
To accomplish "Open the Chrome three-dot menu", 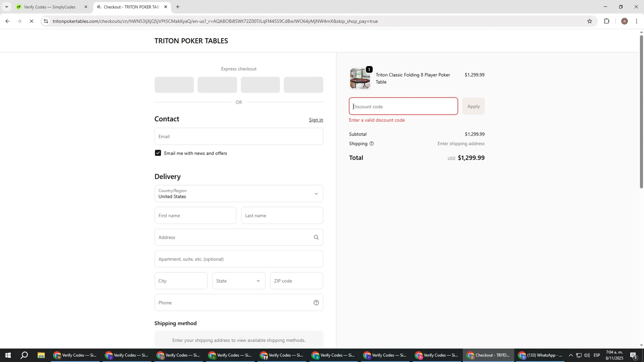I will click(x=637, y=21).
